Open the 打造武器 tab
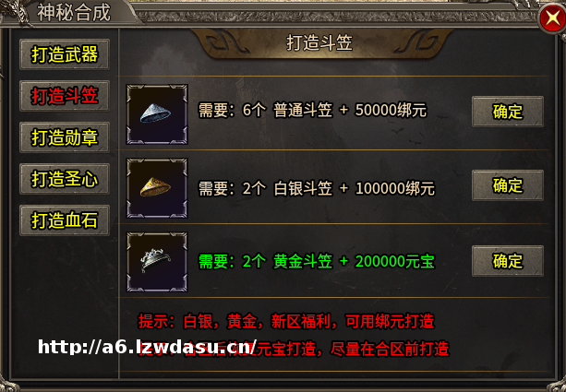 pyautogui.click(x=65, y=54)
